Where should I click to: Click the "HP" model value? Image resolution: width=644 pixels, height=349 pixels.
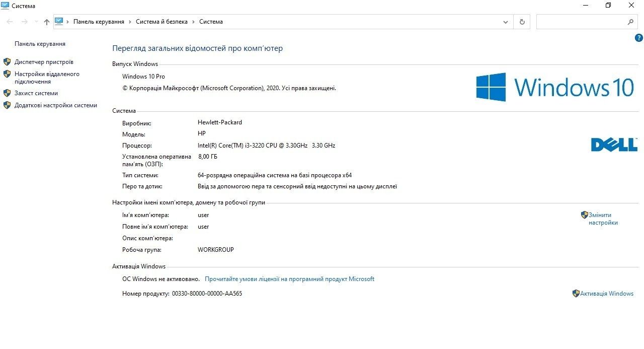pyautogui.click(x=202, y=133)
